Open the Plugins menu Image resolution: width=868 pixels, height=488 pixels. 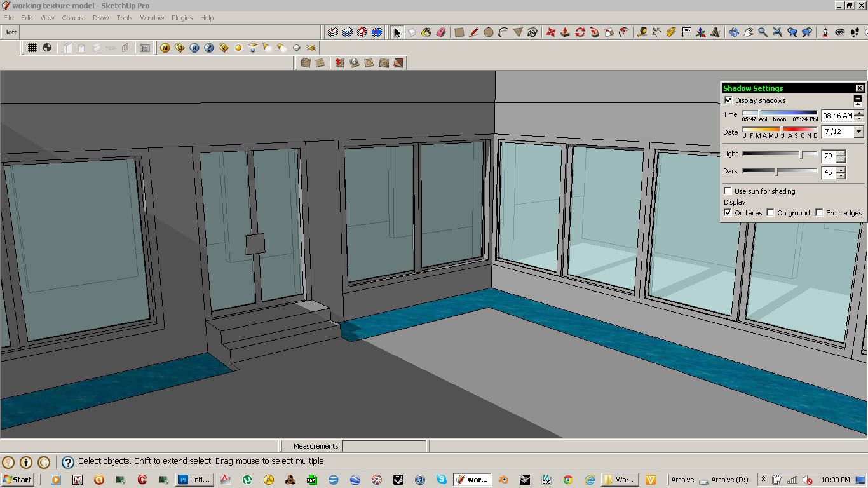pos(182,18)
